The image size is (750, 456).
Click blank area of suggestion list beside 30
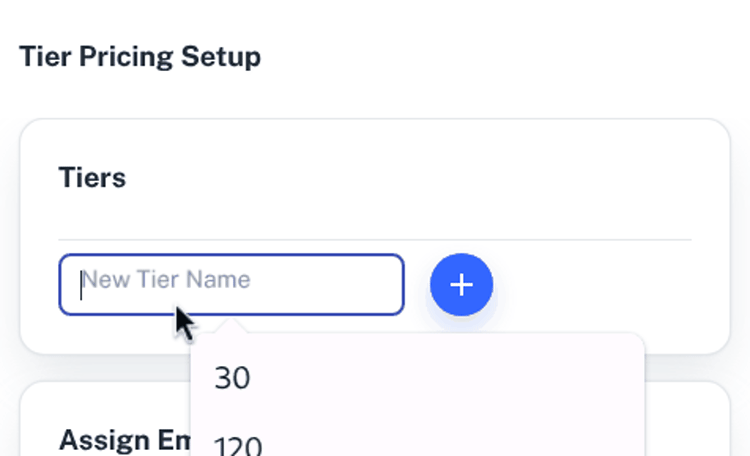[x=450, y=378]
